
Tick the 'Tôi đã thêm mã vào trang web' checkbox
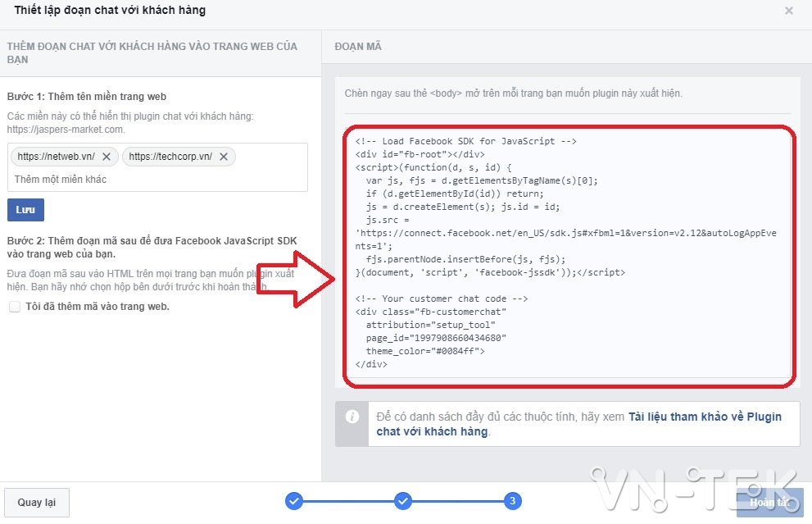(15, 307)
